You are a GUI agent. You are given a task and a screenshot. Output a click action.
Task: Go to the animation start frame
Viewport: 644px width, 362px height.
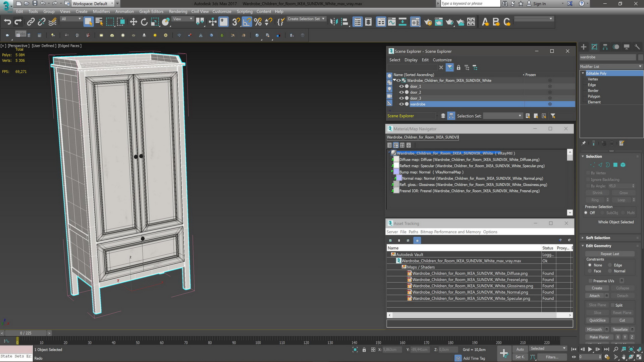pyautogui.click(x=574, y=349)
